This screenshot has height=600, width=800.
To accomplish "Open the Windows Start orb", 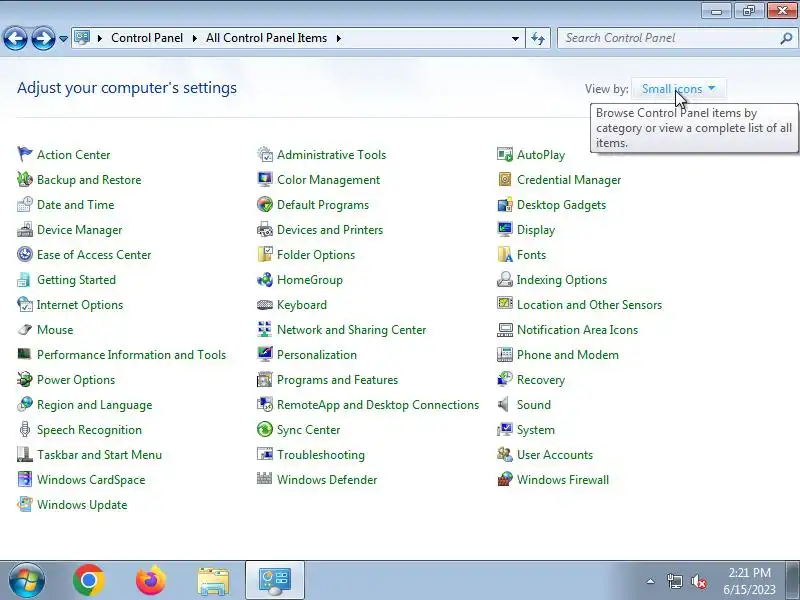I will click(26, 580).
